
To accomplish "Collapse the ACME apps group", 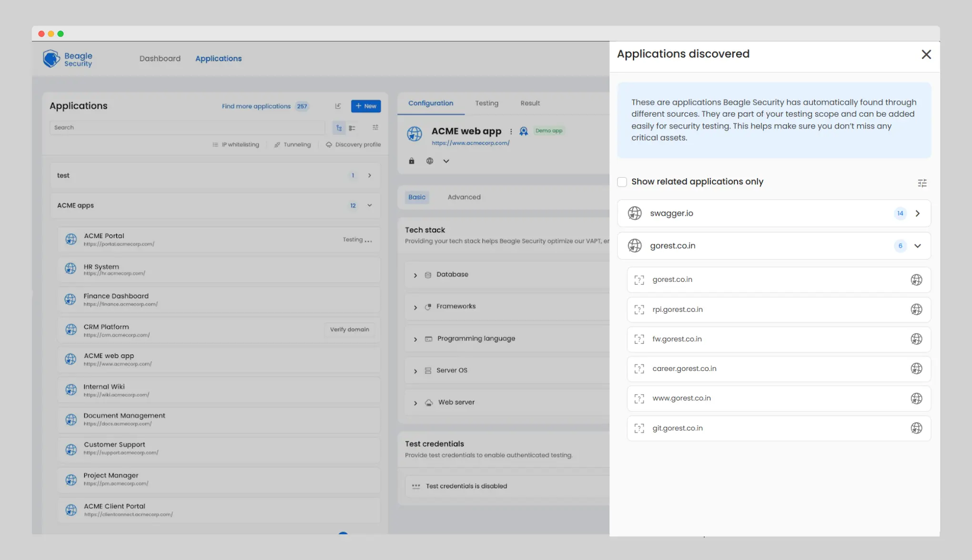I will (x=369, y=206).
